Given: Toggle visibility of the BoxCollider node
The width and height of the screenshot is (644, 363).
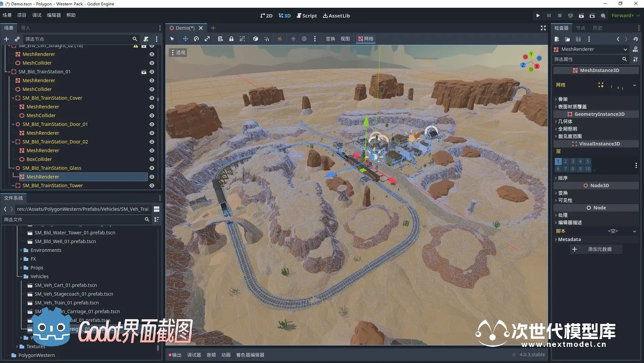Looking at the screenshot, I should click(x=152, y=159).
